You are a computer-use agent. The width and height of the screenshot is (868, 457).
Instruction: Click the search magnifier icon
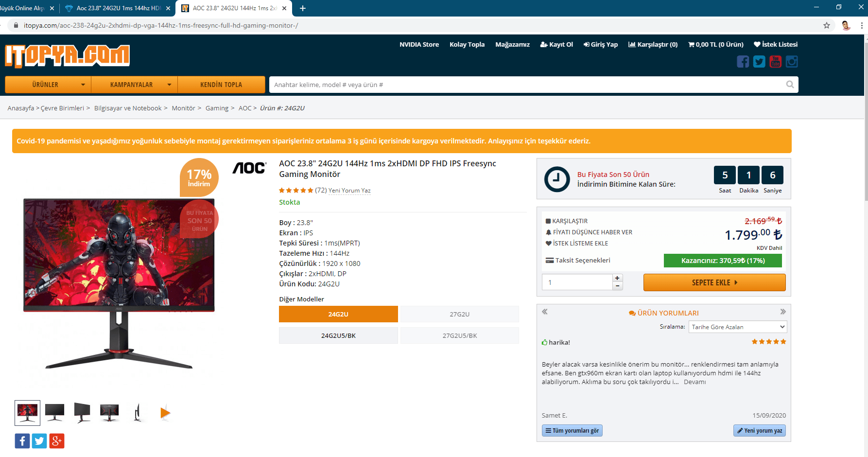[790, 85]
